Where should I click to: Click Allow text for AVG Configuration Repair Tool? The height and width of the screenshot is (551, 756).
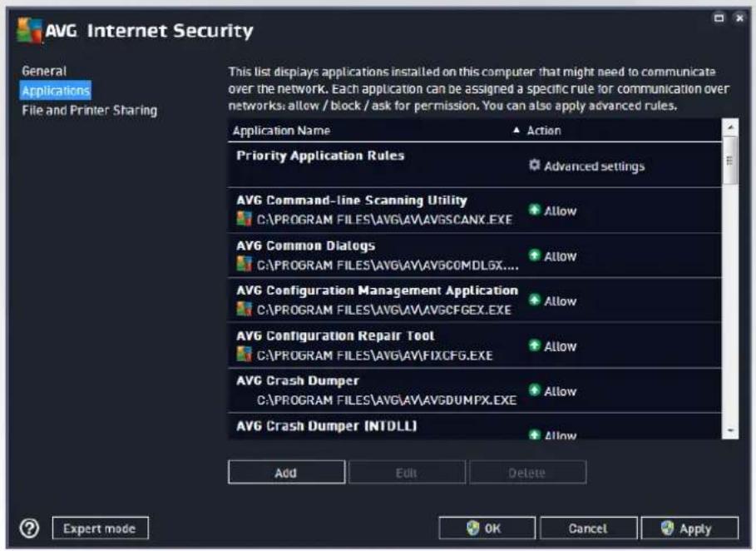pyautogui.click(x=561, y=346)
